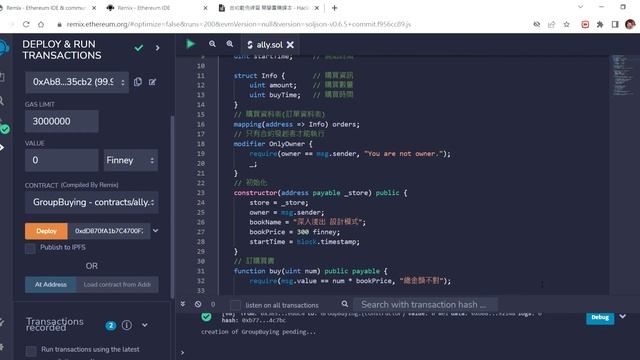Zoom in editor font size

coord(230,44)
